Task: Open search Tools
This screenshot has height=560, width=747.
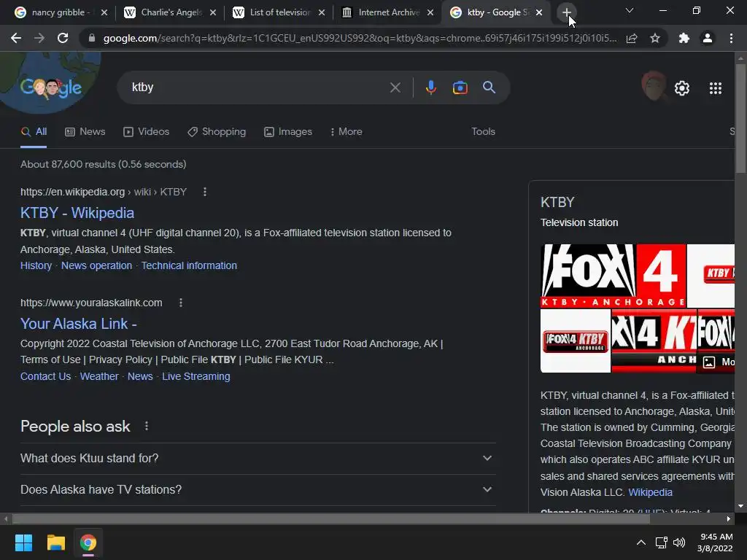Action: pos(483,132)
